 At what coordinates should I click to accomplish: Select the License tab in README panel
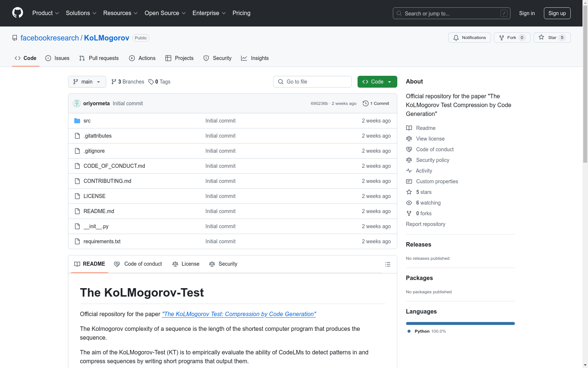coord(186,264)
